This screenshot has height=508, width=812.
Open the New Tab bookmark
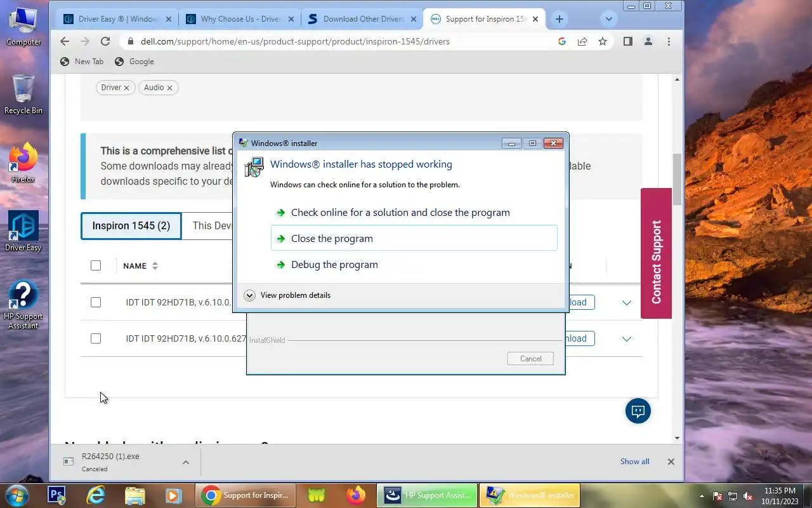(82, 62)
